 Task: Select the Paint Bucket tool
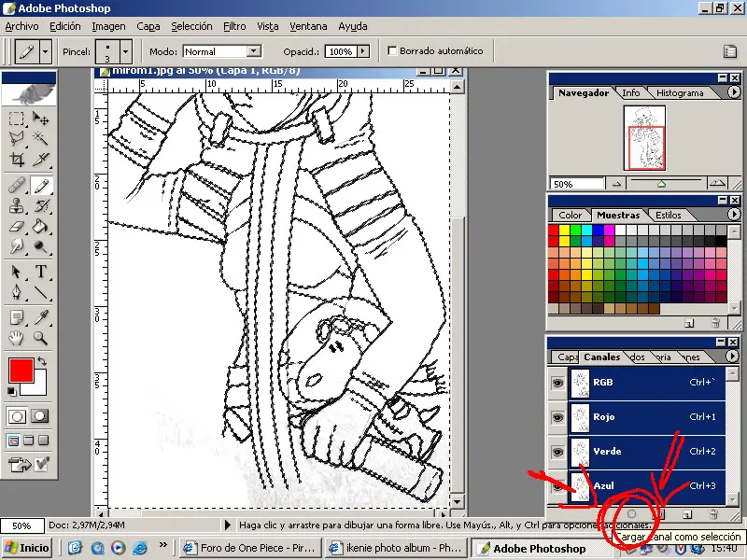pos(40,226)
